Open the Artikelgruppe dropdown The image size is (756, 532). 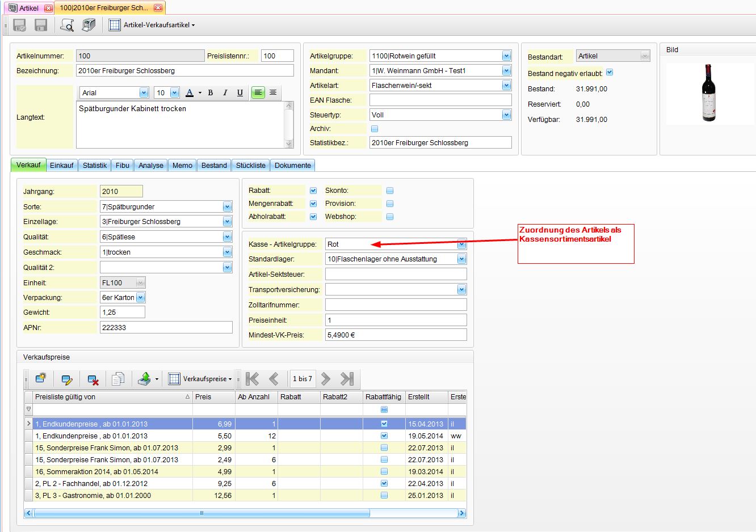[506, 56]
